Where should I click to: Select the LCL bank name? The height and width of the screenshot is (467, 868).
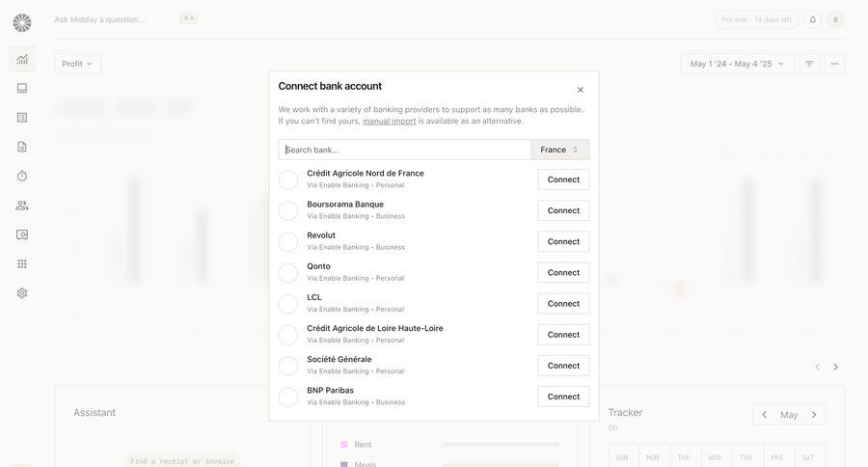(x=313, y=297)
